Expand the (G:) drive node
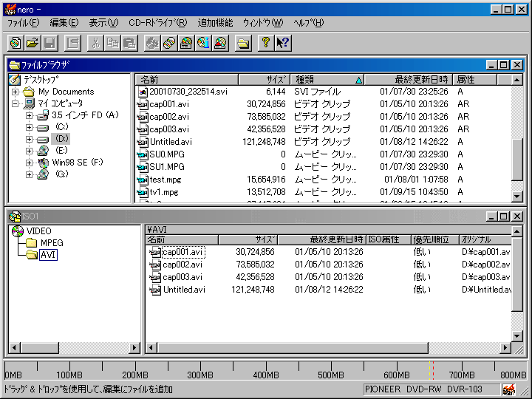Viewport: 532px width, 399px height. (29, 174)
